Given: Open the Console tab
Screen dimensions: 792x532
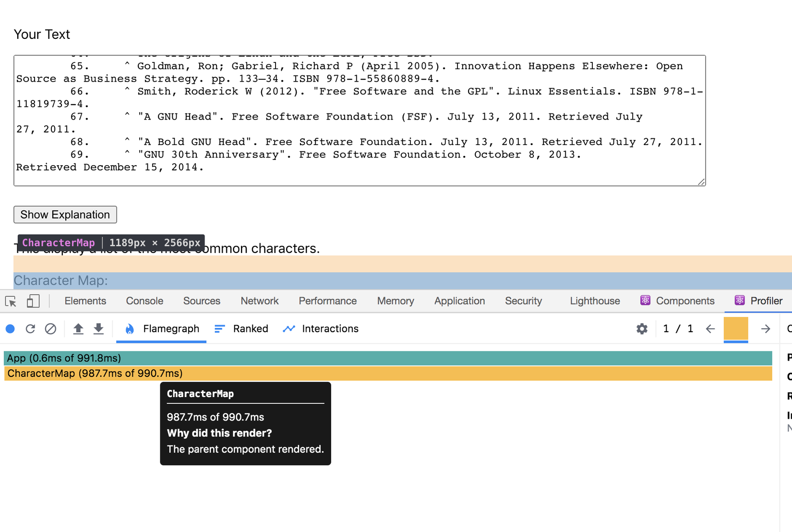Looking at the screenshot, I should (144, 301).
